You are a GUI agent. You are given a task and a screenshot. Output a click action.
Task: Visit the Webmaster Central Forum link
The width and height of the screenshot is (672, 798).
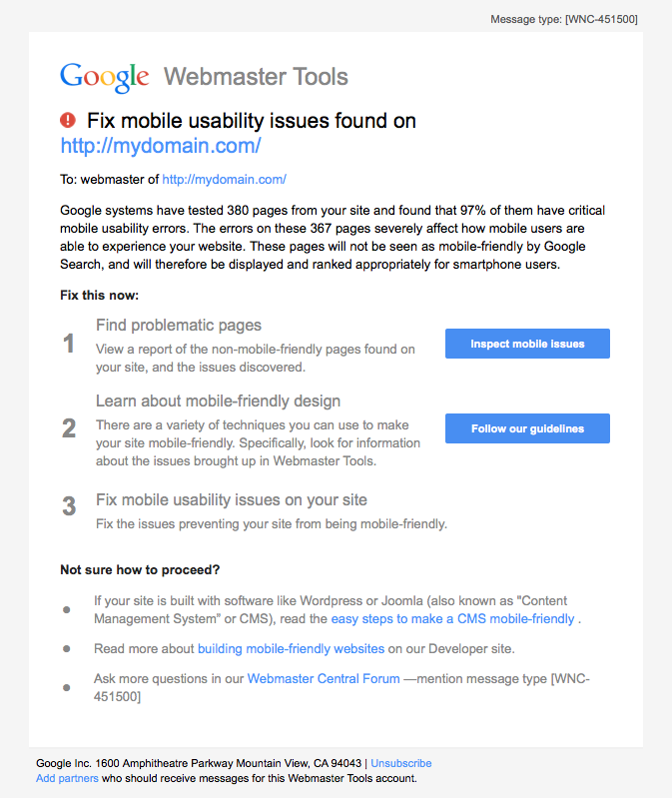click(324, 679)
